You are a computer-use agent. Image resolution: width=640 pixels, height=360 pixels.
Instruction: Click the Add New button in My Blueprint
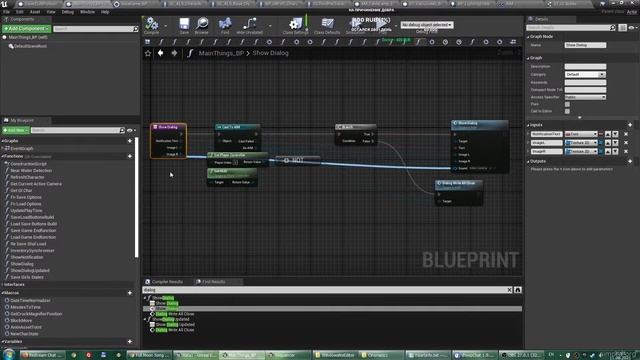click(x=16, y=130)
